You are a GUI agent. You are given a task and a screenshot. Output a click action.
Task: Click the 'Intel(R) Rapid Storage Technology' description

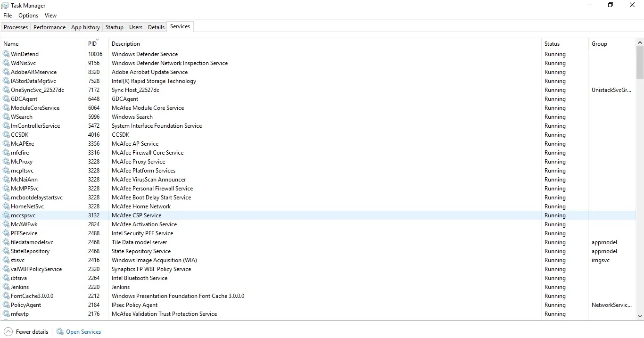tap(154, 81)
